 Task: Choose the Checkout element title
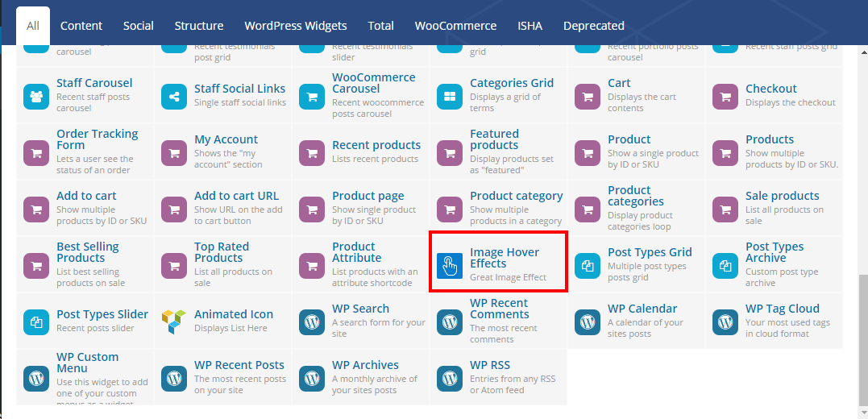[771, 89]
